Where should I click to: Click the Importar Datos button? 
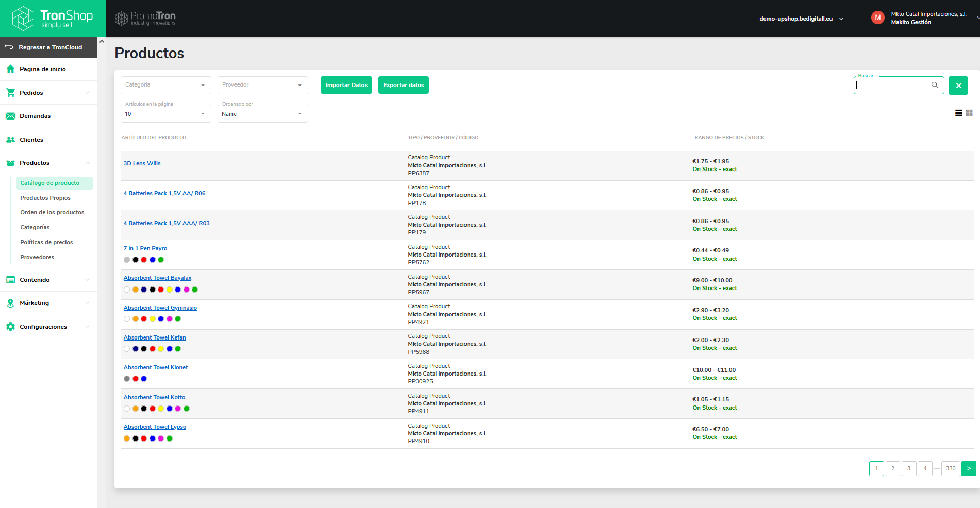(x=346, y=85)
